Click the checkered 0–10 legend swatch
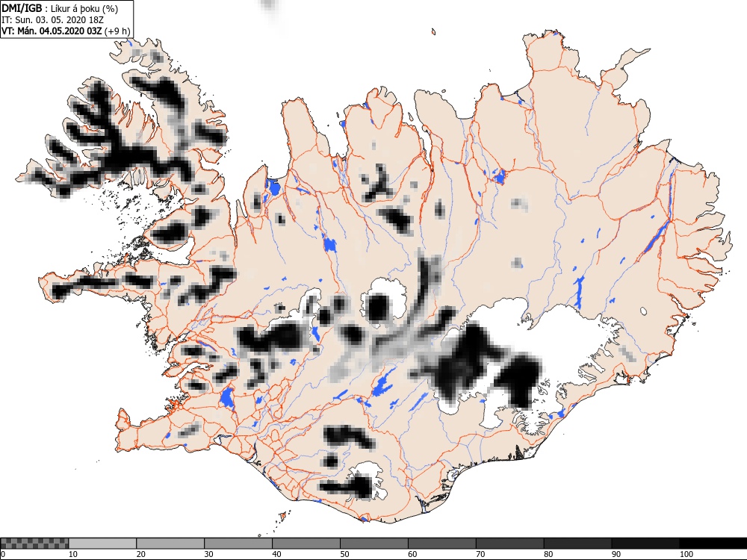Screen dimensions: 747x560 (35, 544)
